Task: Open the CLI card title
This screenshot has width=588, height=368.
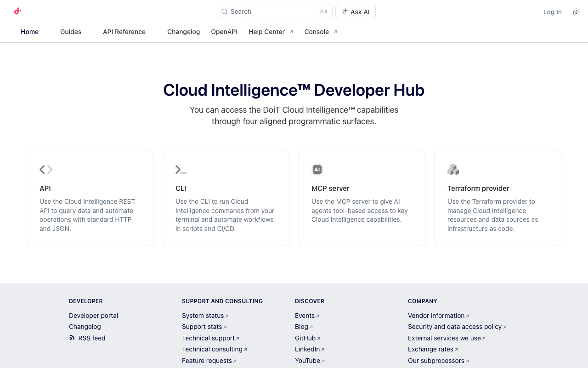Action: coord(181,188)
